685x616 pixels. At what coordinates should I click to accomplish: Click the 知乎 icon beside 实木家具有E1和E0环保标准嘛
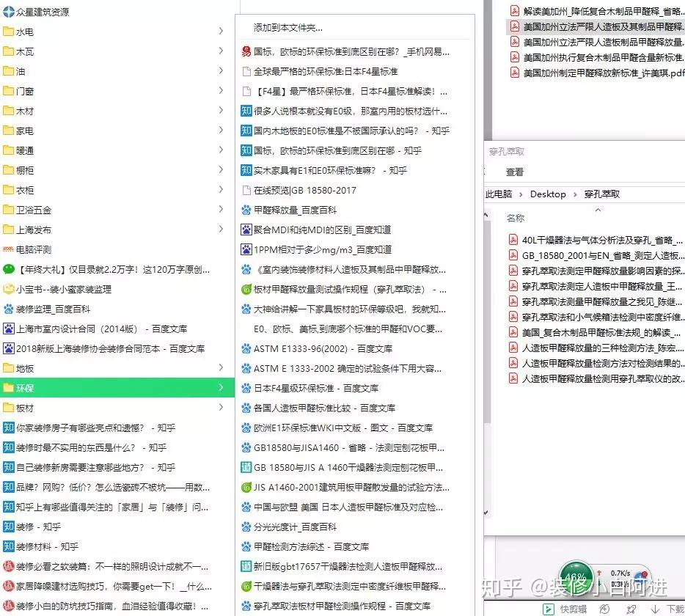247,169
